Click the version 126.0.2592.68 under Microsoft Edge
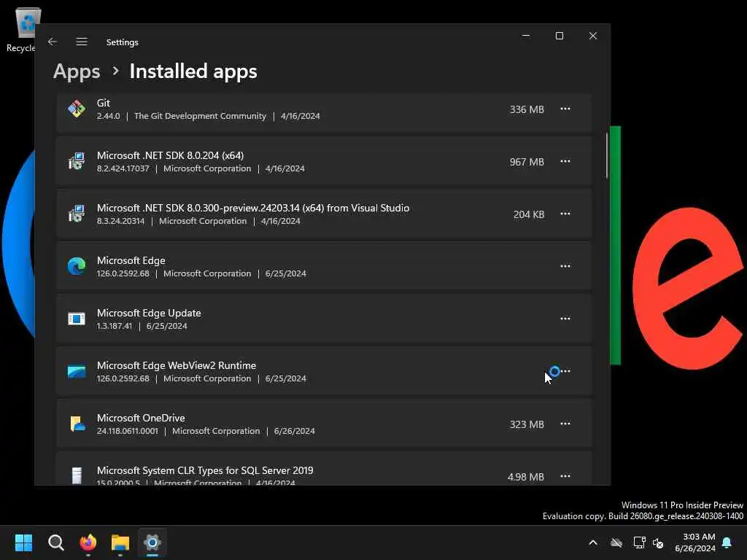 pos(123,274)
